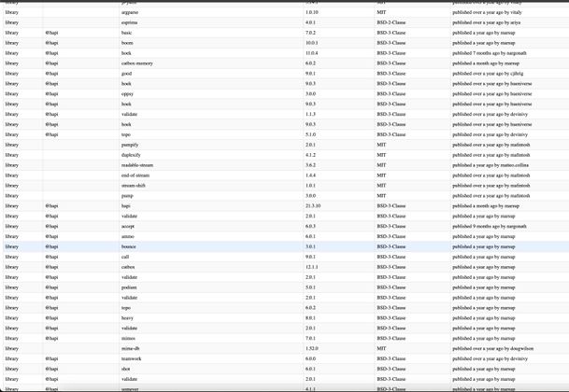Click version '6.0.2' in the topo row
The width and height of the screenshot is (569, 392).
(x=310, y=307)
